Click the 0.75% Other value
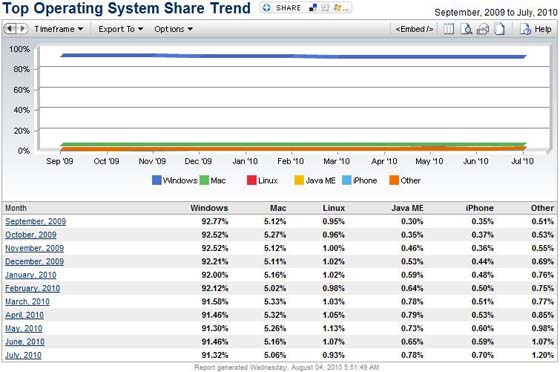560x372 pixels. click(542, 288)
